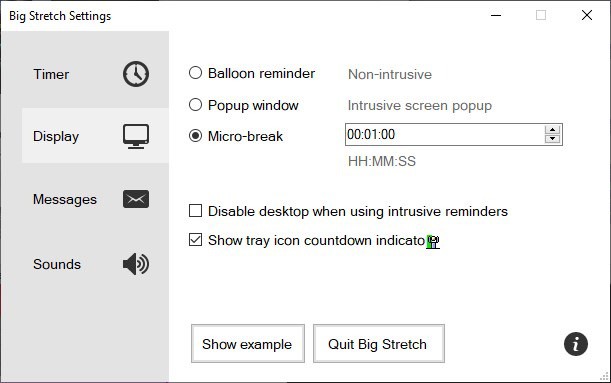Click the Quit Big Stretch button
This screenshot has height=383, width=611.
(x=379, y=344)
